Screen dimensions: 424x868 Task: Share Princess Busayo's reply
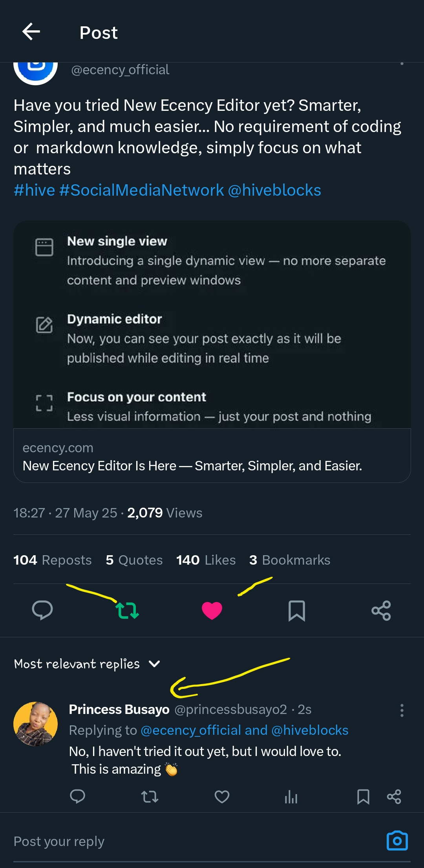[394, 797]
